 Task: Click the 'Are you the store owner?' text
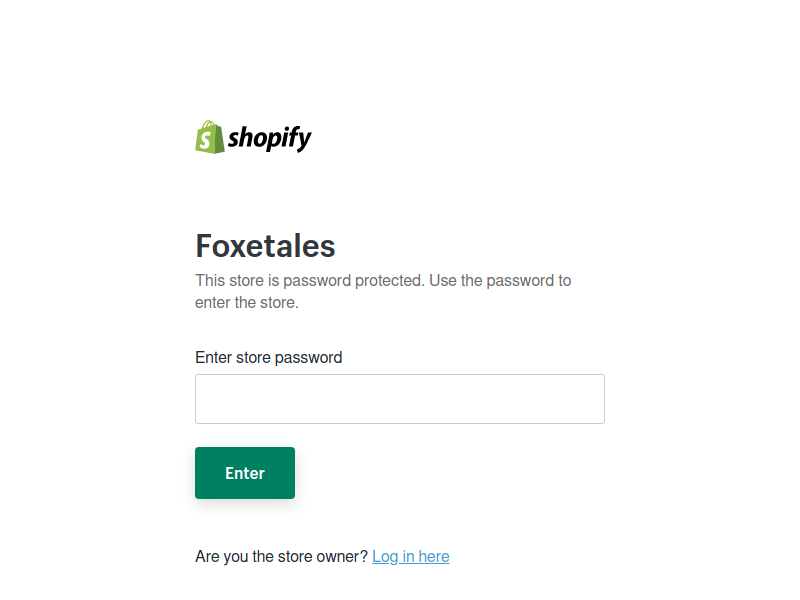tap(281, 557)
